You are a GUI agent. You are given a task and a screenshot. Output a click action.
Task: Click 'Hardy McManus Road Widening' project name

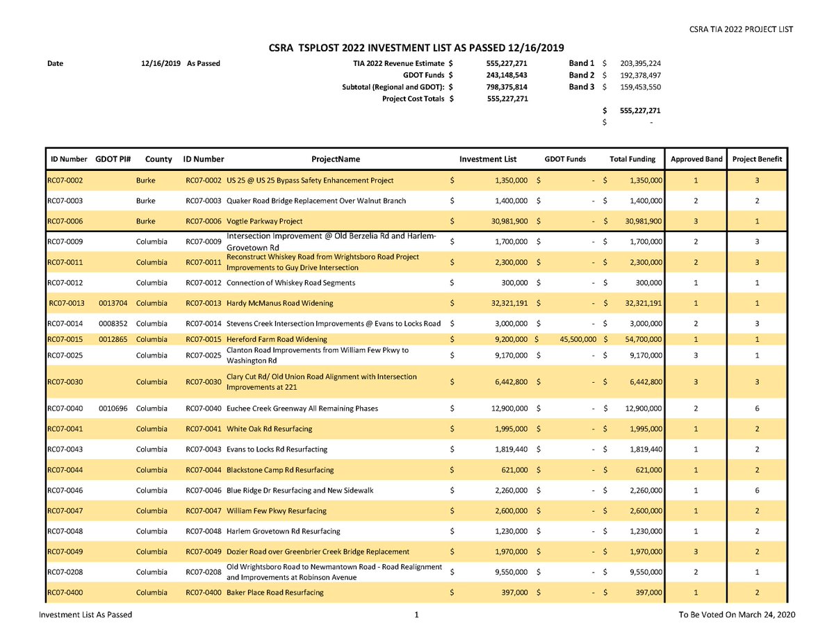pos(279,303)
